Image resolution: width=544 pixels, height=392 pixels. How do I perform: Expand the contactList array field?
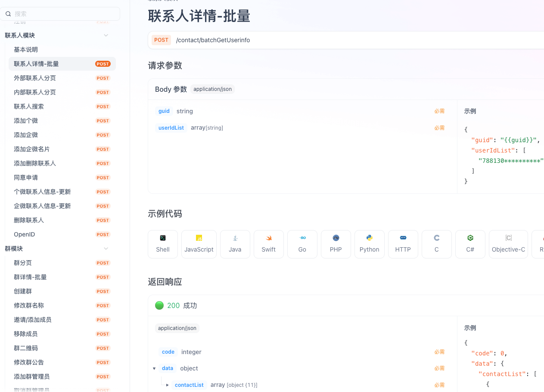[167, 385]
